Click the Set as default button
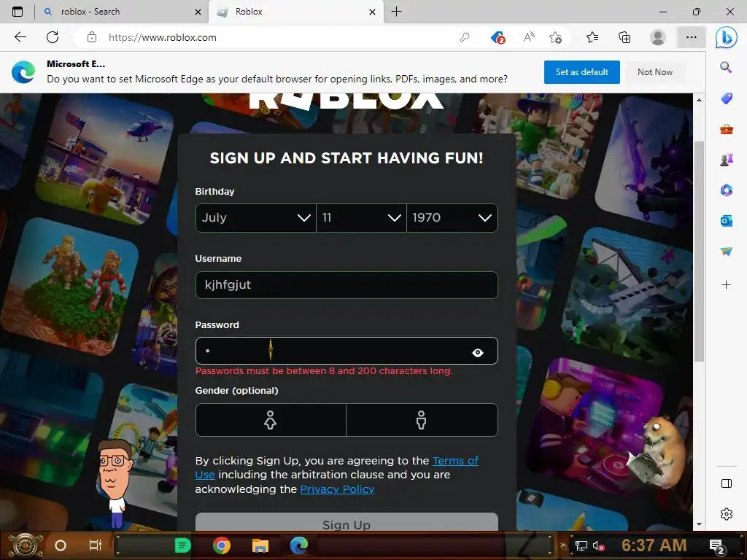747x560 pixels. pyautogui.click(x=581, y=72)
